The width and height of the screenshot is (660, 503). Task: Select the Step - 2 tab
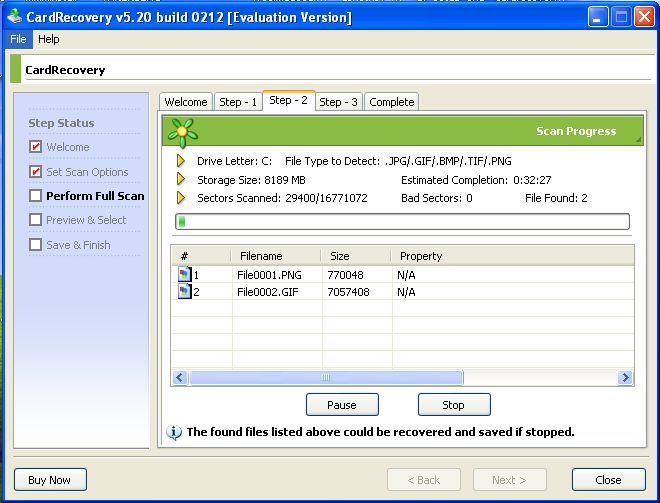click(288, 100)
